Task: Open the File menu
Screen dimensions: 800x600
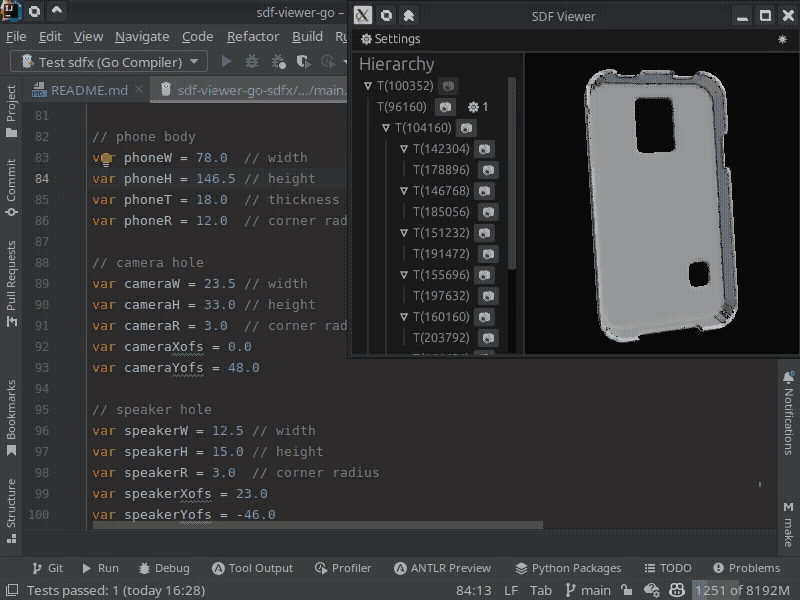Action: tap(16, 37)
